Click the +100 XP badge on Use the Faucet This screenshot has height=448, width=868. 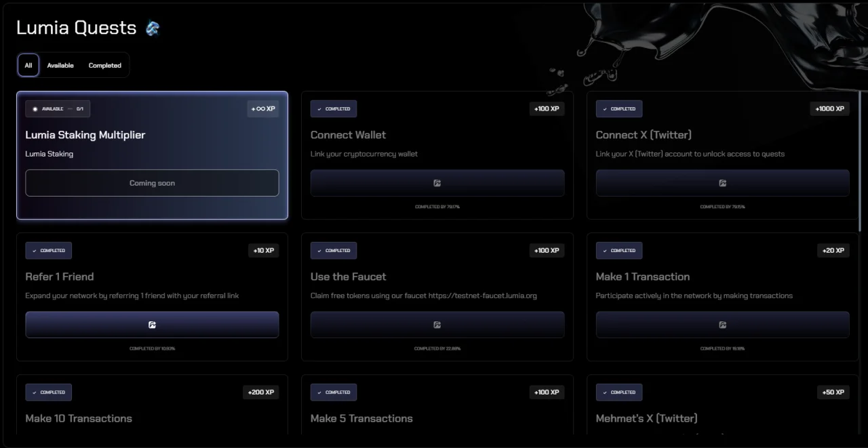click(x=547, y=250)
